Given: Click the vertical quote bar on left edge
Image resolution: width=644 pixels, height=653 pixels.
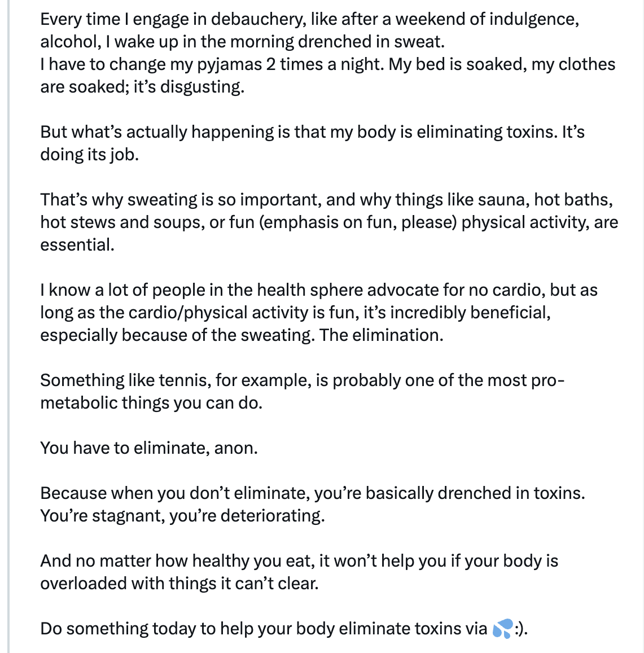Looking at the screenshot, I should 8,326.
